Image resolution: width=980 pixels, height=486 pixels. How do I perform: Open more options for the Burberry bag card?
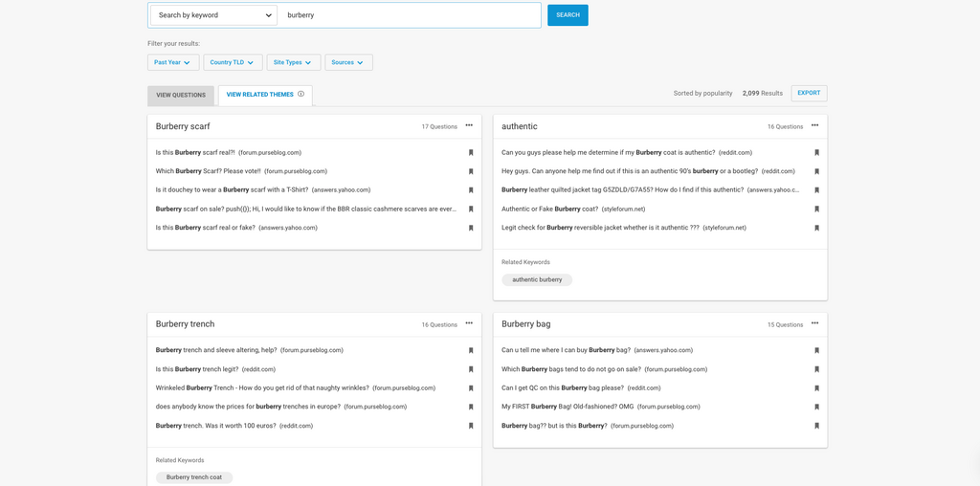point(814,323)
